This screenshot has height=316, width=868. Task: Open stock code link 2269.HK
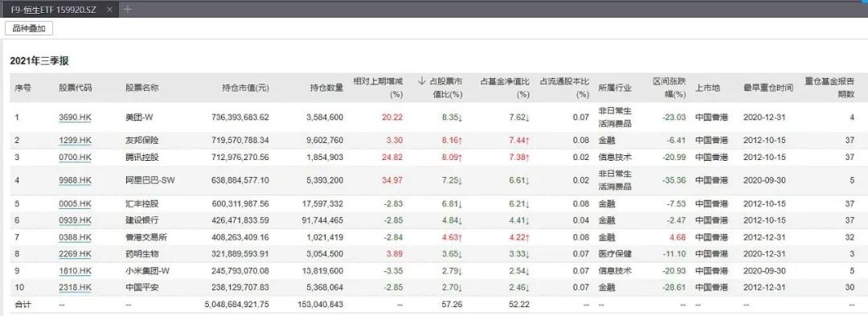tap(76, 254)
